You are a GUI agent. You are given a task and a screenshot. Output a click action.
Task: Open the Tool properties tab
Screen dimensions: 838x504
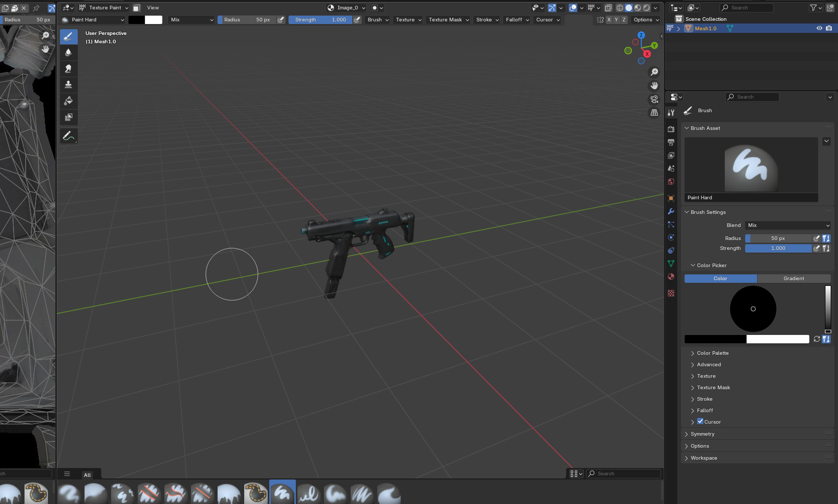tap(671, 113)
